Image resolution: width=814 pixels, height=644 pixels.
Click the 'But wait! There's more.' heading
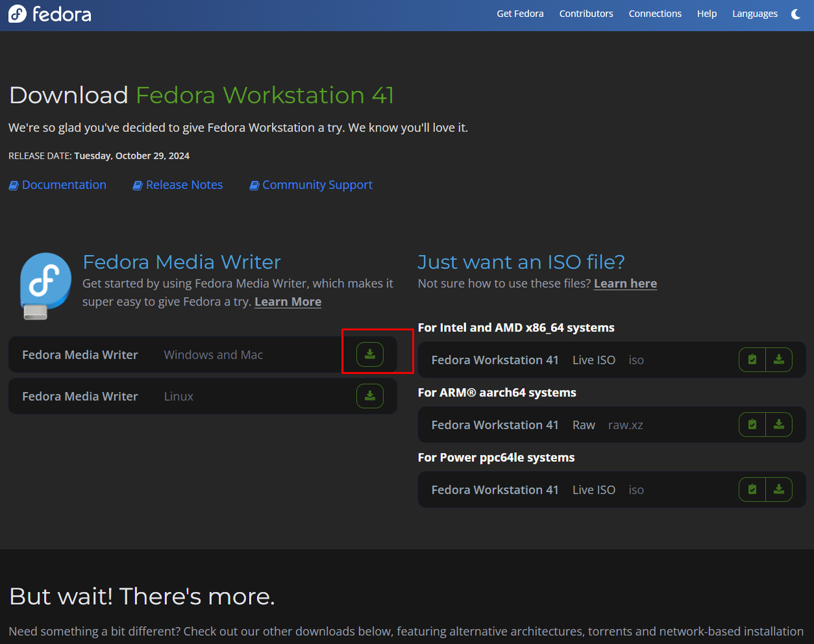pyautogui.click(x=142, y=597)
